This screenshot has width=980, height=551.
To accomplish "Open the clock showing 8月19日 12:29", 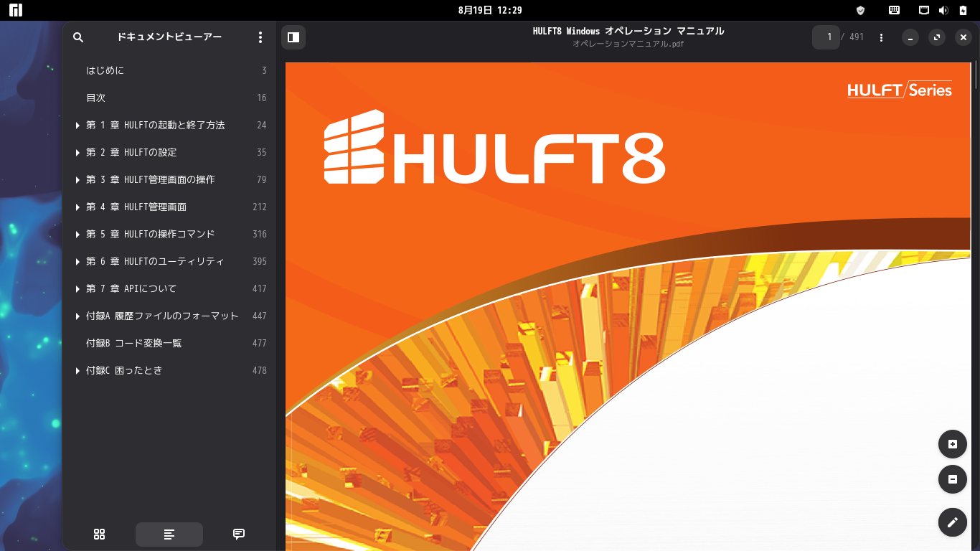I will pos(490,10).
